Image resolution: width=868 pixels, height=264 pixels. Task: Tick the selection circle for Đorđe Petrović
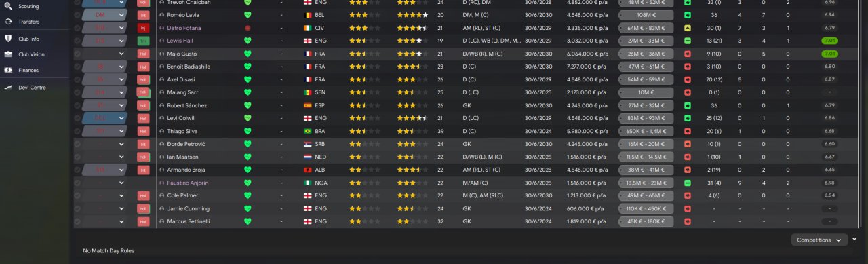tap(77, 144)
